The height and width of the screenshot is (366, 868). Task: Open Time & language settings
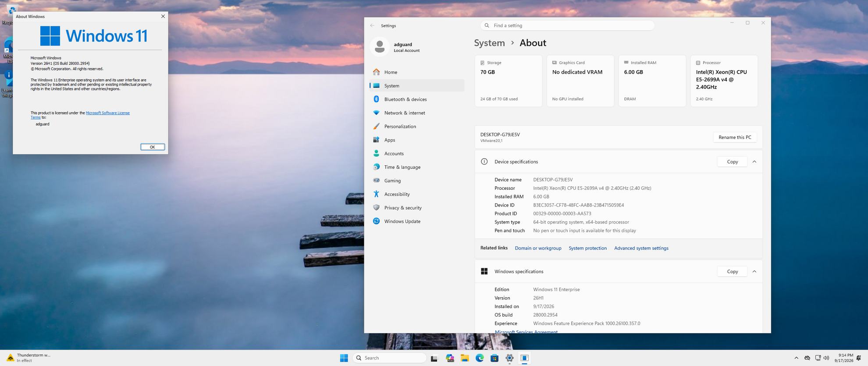click(417, 167)
